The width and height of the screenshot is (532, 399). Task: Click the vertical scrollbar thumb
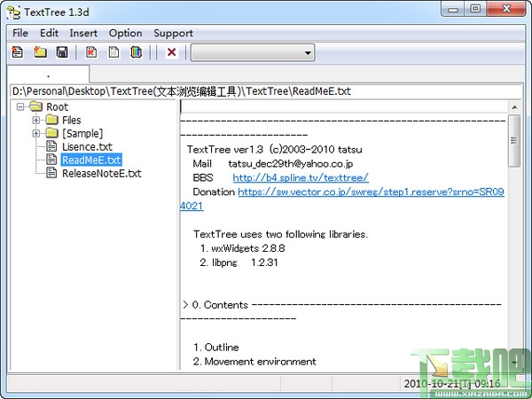click(514, 140)
